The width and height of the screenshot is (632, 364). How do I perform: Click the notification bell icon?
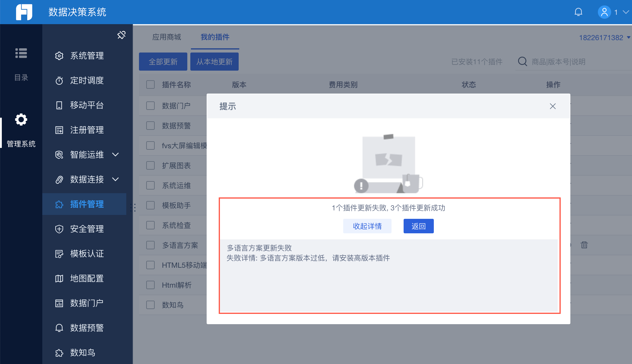[x=578, y=12]
